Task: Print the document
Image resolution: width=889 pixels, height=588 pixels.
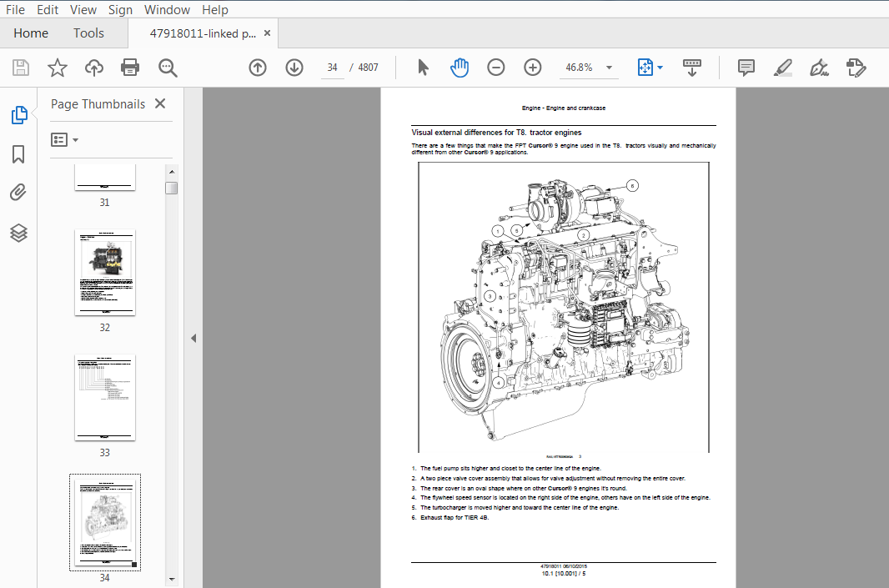Action: [130, 68]
